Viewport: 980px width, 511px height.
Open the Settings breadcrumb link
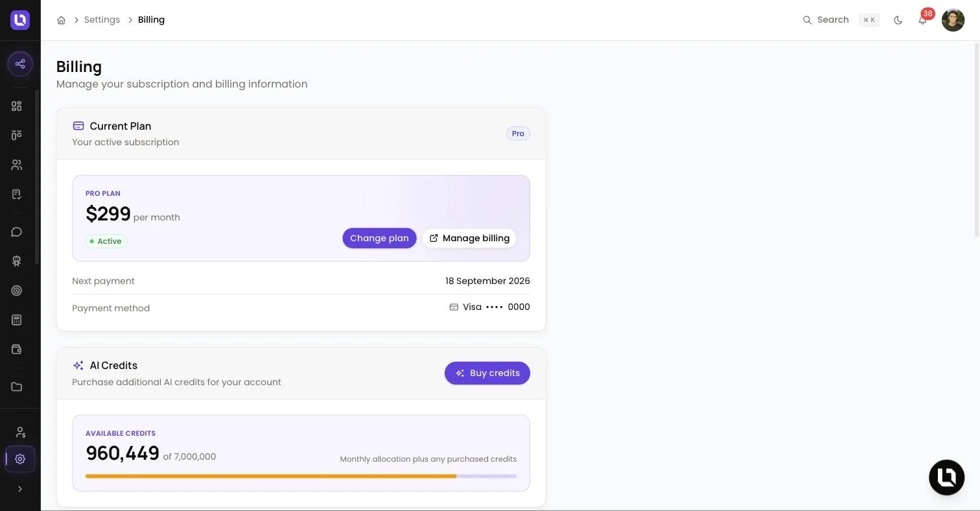(102, 20)
